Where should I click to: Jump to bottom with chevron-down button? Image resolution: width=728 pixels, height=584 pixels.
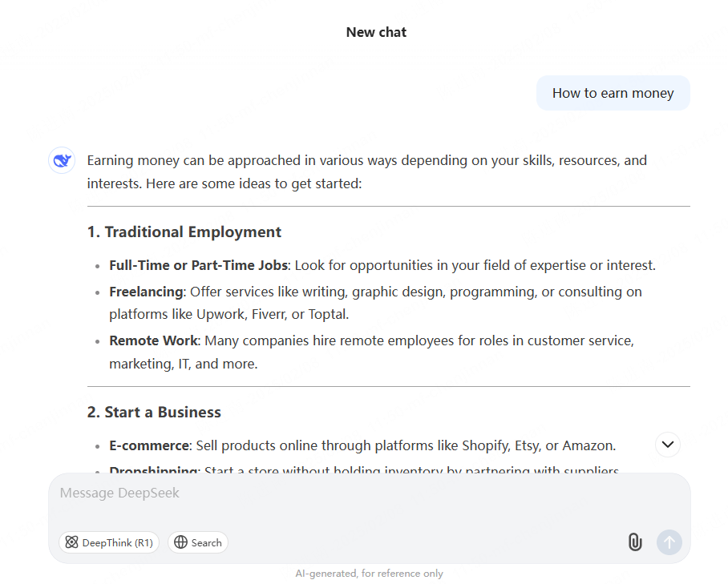(x=668, y=445)
